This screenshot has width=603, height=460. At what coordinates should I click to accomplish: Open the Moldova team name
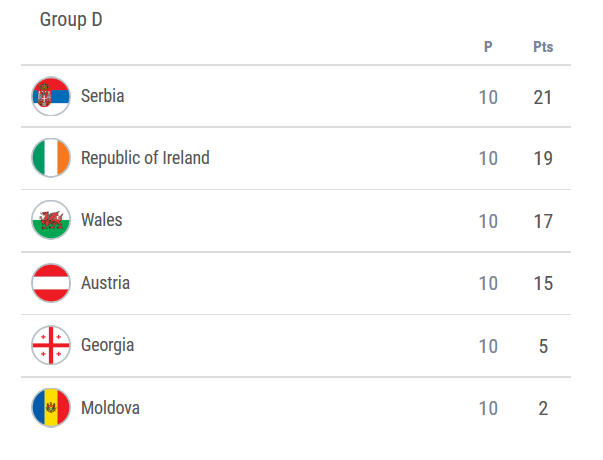pyautogui.click(x=110, y=408)
